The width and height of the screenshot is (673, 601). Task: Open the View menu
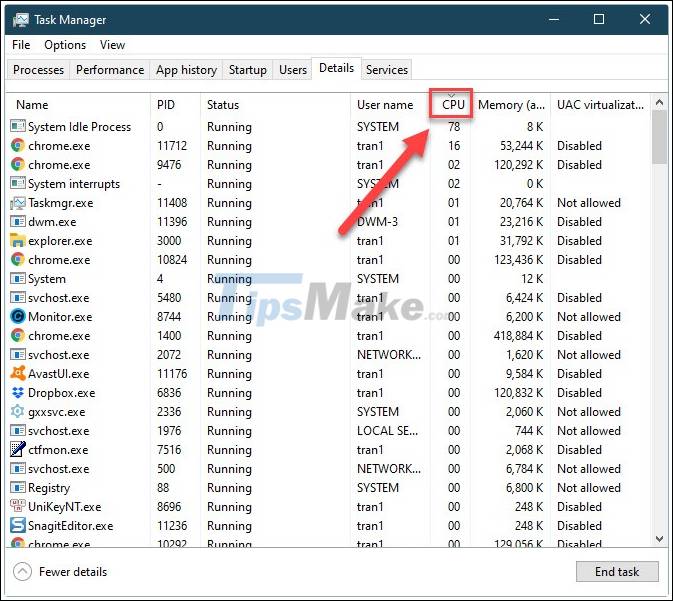point(112,45)
